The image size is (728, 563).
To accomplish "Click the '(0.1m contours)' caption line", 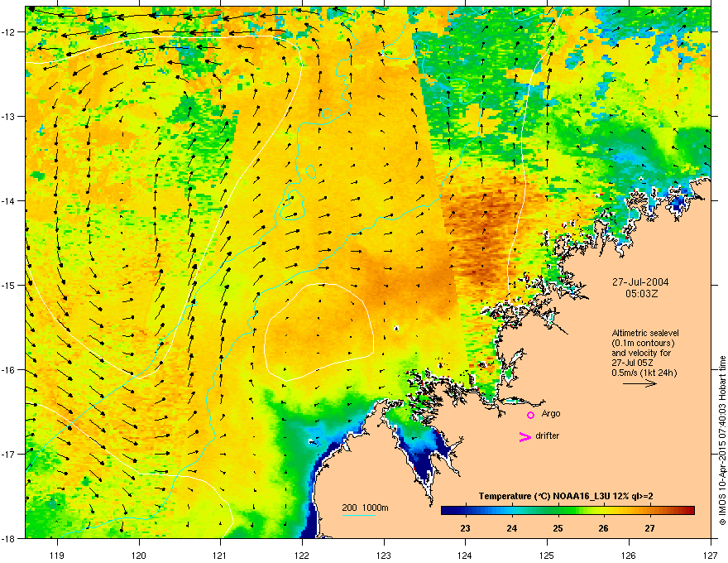I will [x=643, y=343].
